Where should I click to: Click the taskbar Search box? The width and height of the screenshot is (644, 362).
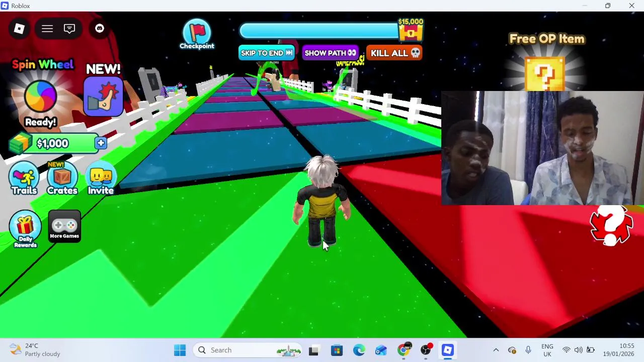click(x=249, y=350)
